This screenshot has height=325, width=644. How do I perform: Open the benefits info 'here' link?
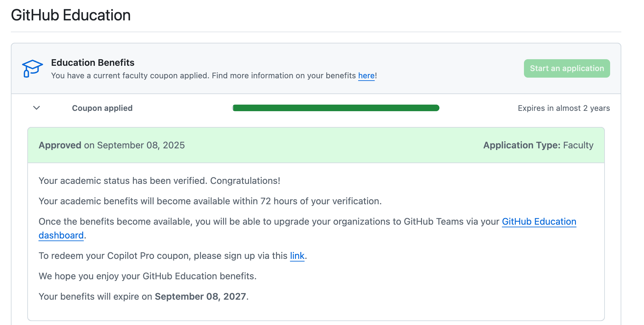366,76
